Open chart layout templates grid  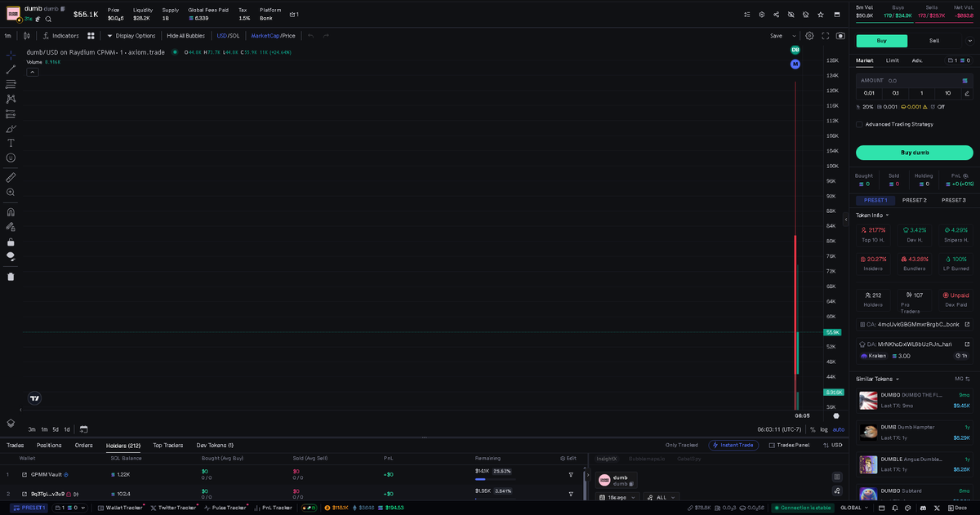point(91,36)
